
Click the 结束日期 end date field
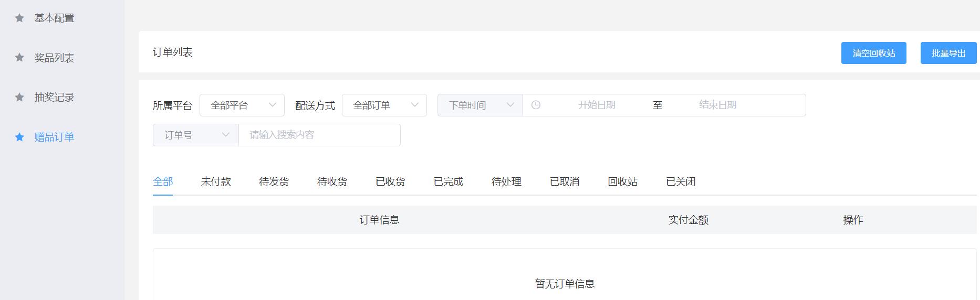click(x=717, y=105)
